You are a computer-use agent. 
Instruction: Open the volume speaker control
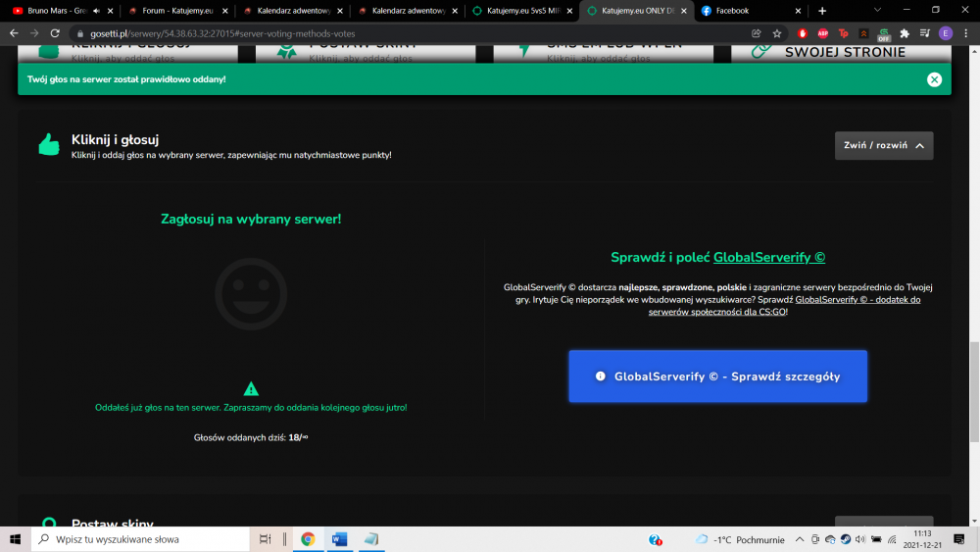[860, 539]
